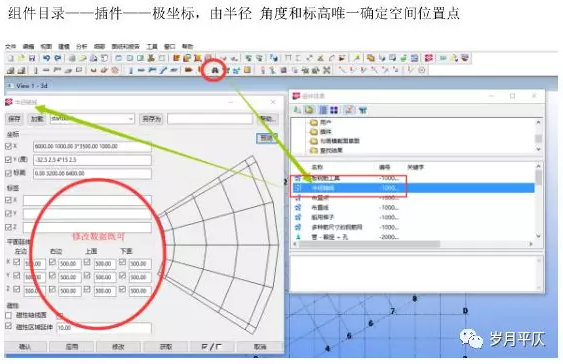
Task: Toggle the X coordinate checkbox
Action: 9,146
